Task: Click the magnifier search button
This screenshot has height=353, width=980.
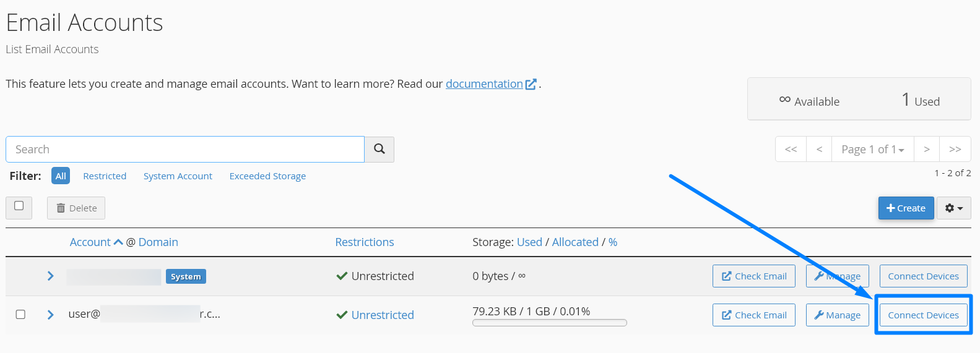Action: click(x=379, y=149)
